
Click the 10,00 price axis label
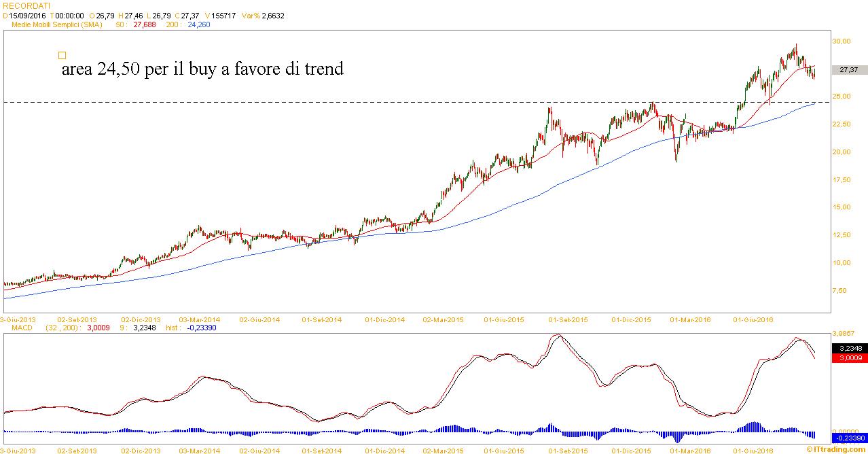tap(842, 262)
